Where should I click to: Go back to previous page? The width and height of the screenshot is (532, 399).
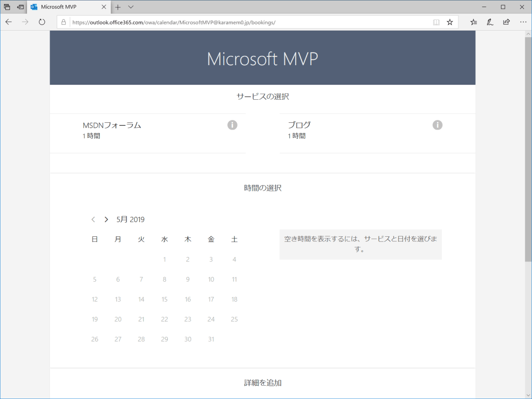tap(8, 22)
